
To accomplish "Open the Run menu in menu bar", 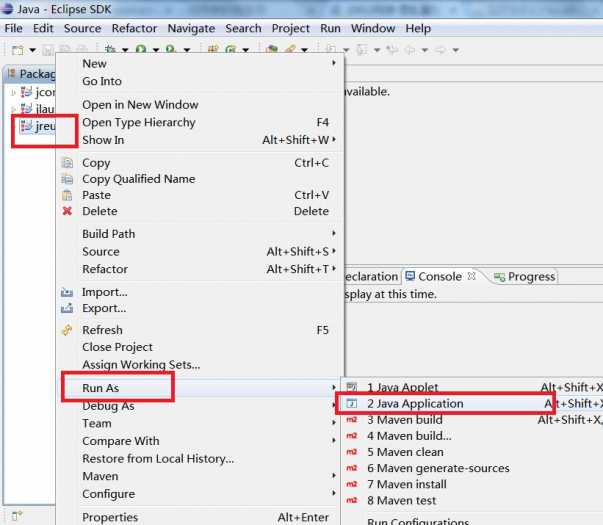I will click(x=330, y=28).
